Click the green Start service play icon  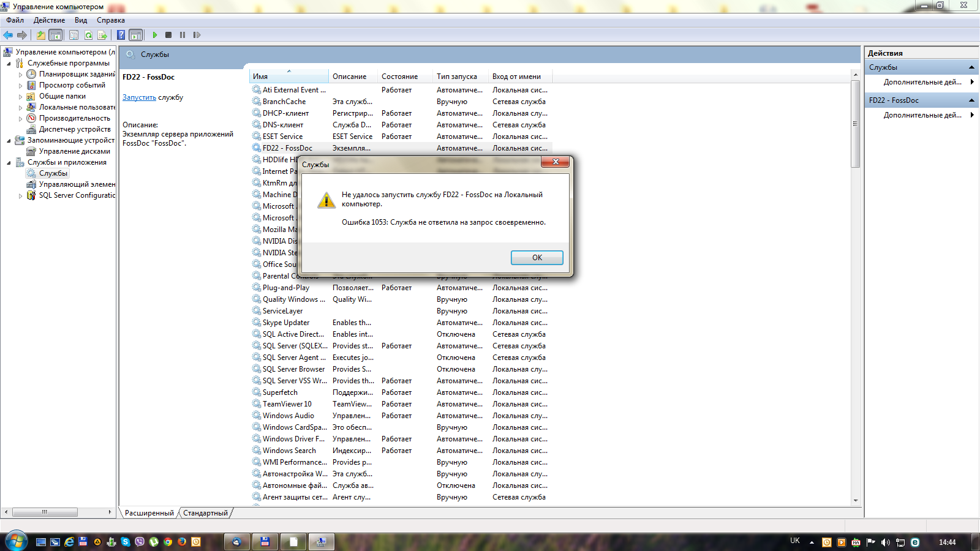click(155, 35)
